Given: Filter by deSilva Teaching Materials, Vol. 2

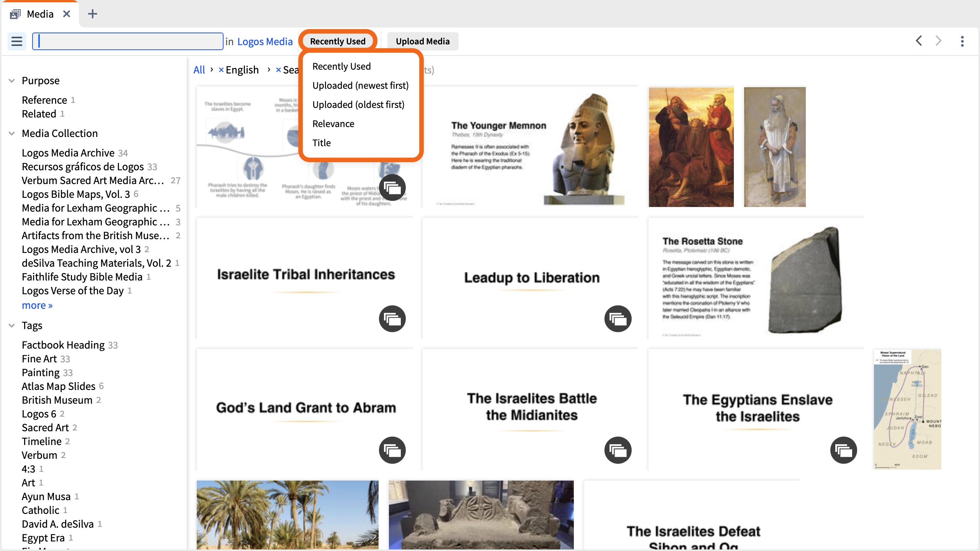Looking at the screenshot, I should coord(96,263).
